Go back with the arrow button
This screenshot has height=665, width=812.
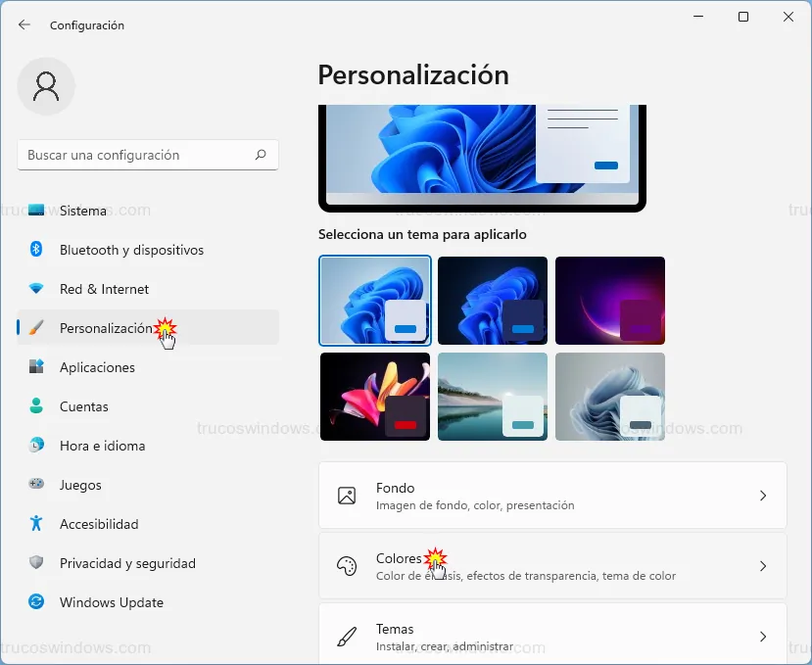24,24
